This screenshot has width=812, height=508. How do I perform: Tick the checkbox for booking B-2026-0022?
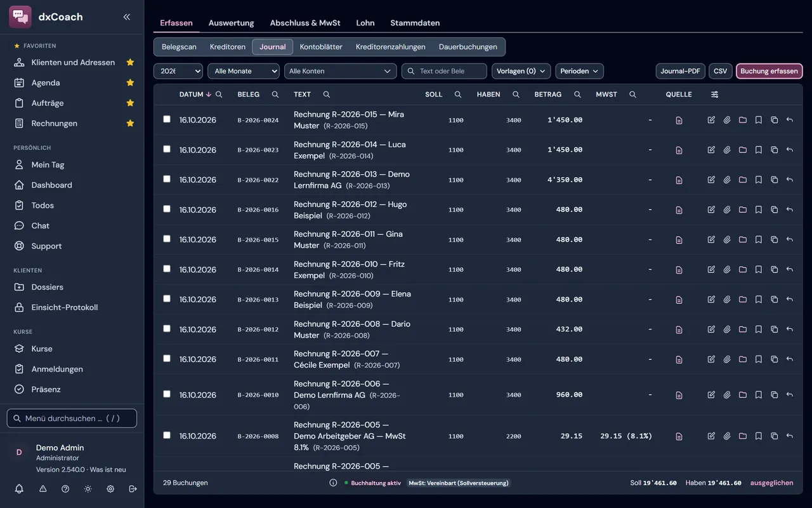[x=167, y=179]
